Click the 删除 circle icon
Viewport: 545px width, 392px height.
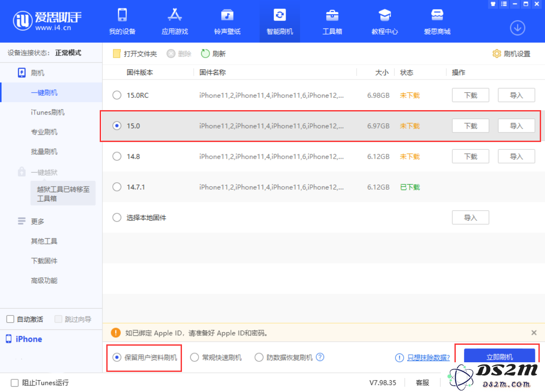(x=171, y=54)
